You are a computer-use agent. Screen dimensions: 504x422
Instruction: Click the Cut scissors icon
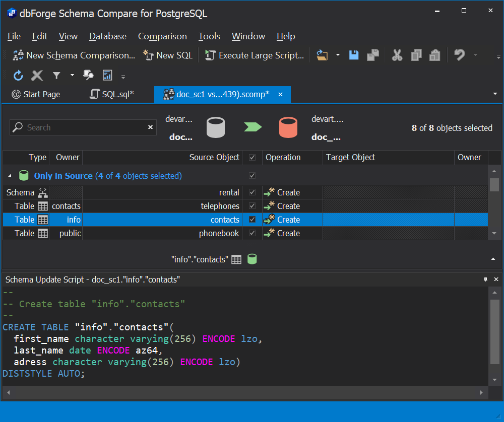pos(397,55)
